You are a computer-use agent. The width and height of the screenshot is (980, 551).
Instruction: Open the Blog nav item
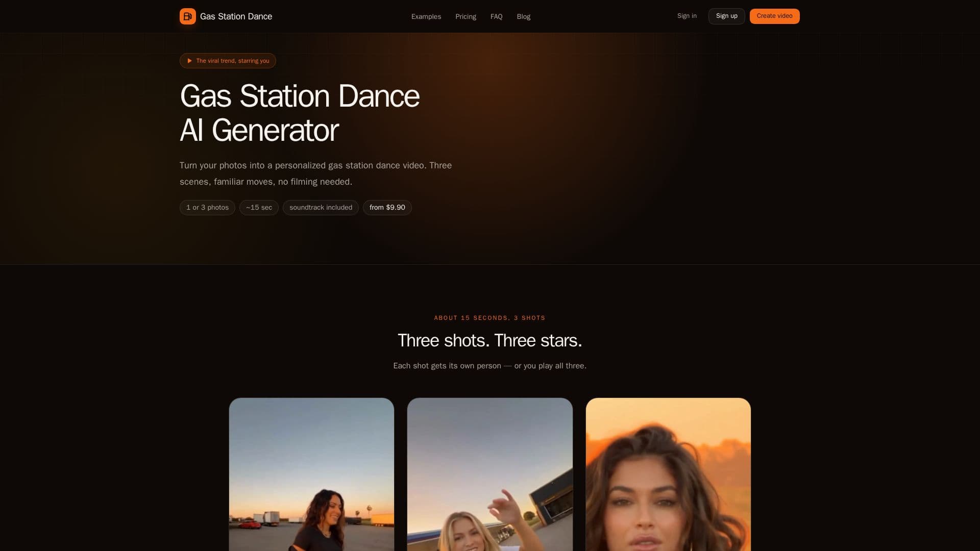point(524,16)
